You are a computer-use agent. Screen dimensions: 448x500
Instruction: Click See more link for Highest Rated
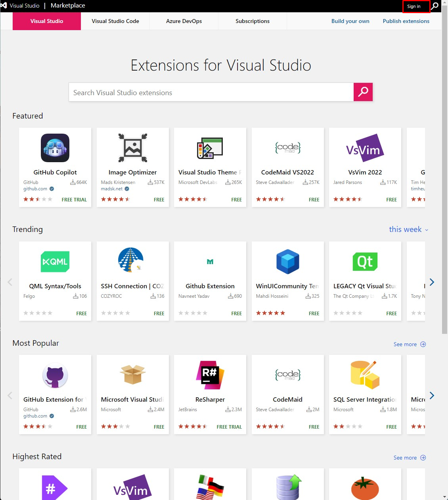coord(405,458)
